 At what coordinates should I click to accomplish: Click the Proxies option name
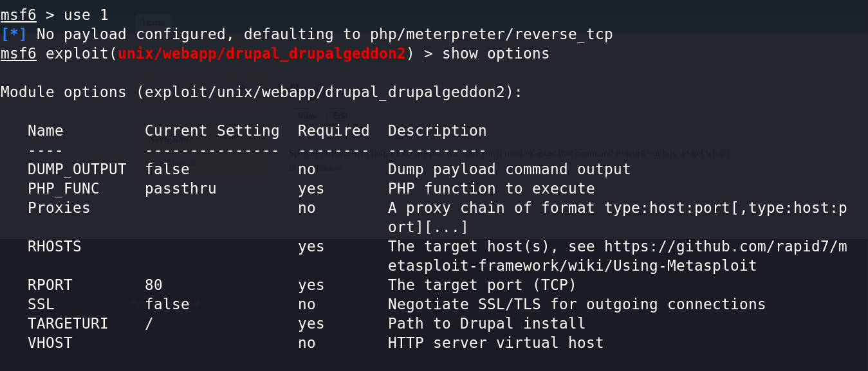(59, 208)
